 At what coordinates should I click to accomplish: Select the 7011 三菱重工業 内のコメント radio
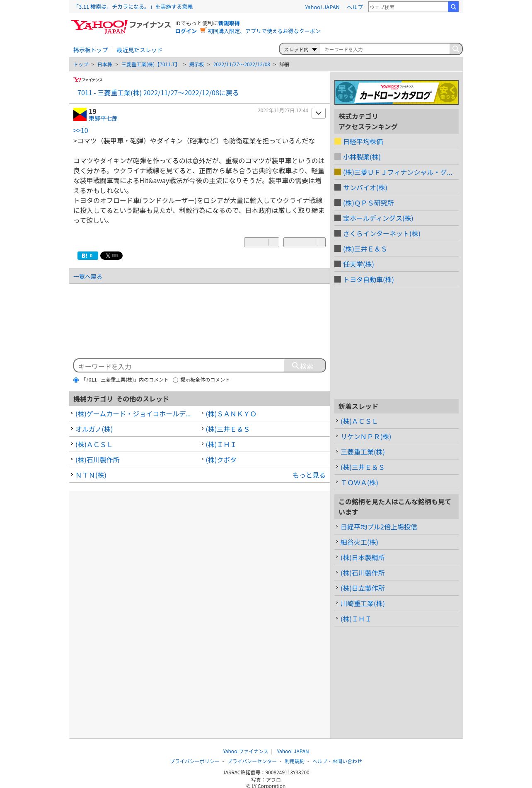[76, 380]
